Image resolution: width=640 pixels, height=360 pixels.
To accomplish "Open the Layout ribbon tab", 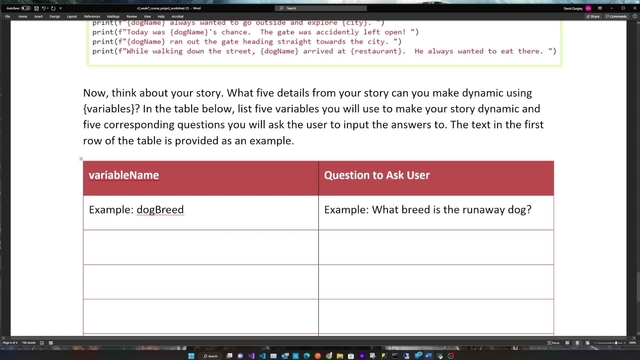I will [72, 16].
